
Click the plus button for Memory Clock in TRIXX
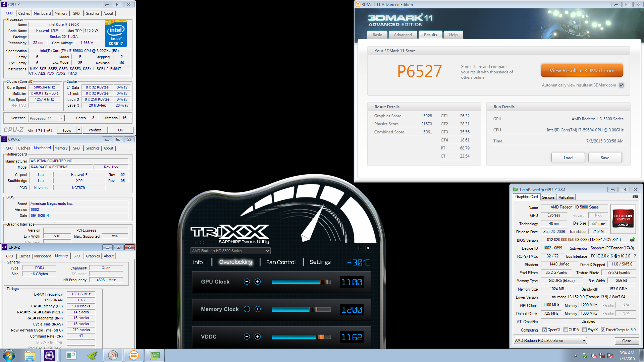(x=258, y=309)
